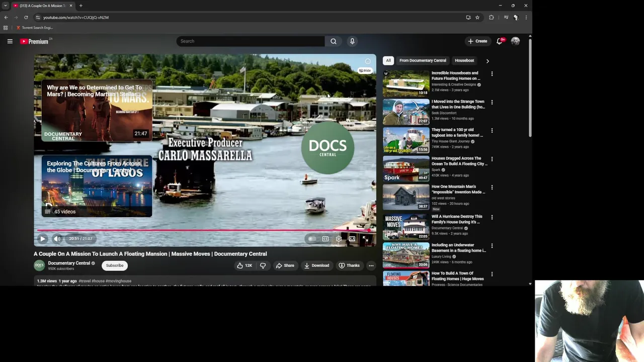Open options for Town Of Floating Homes video

tap(492, 274)
